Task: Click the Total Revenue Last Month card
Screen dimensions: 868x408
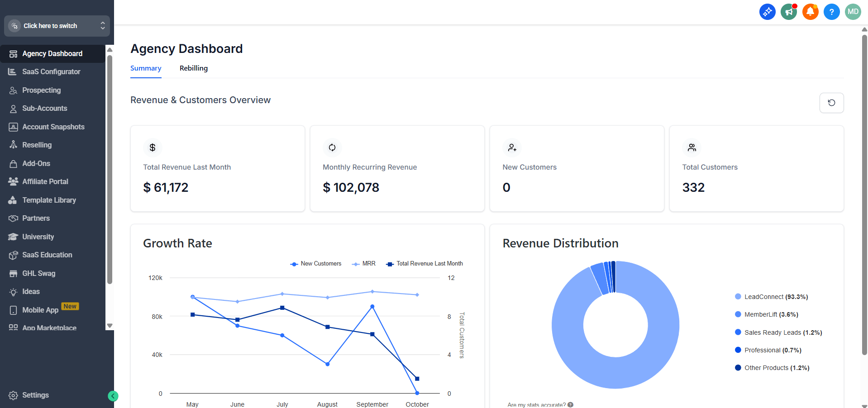Action: [218, 168]
